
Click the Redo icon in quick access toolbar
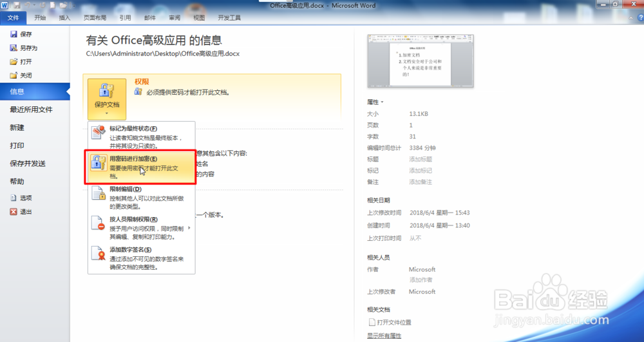[x=43, y=5]
